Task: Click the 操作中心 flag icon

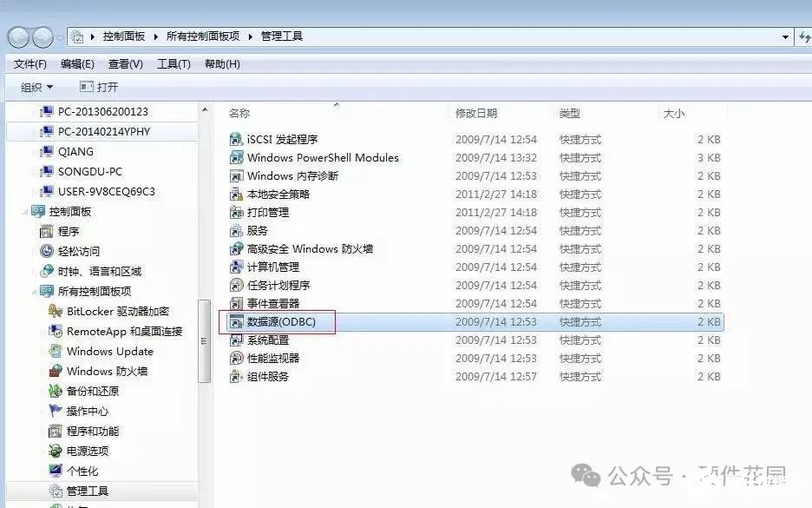Action: [56, 411]
